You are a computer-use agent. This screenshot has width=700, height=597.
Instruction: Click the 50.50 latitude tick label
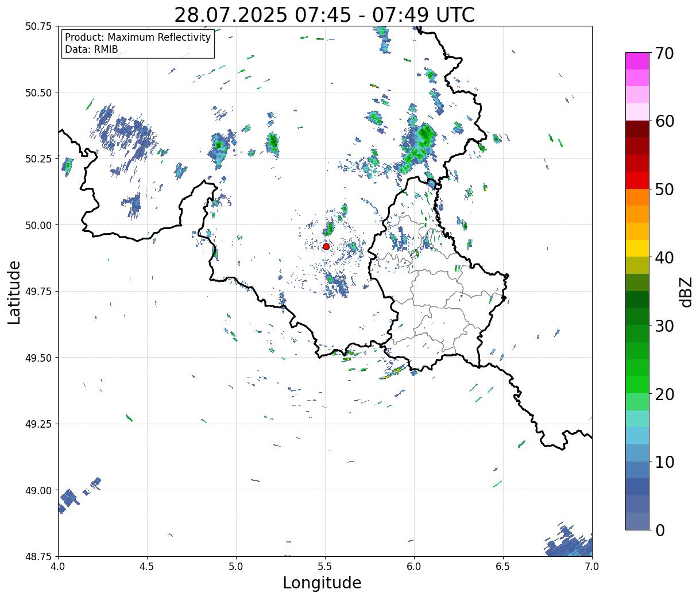coord(38,92)
